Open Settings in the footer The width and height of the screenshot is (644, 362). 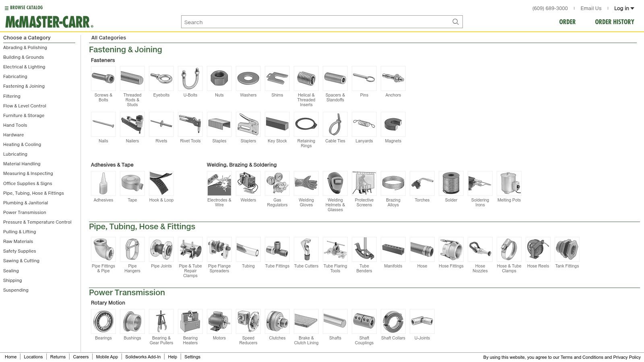pos(192,357)
